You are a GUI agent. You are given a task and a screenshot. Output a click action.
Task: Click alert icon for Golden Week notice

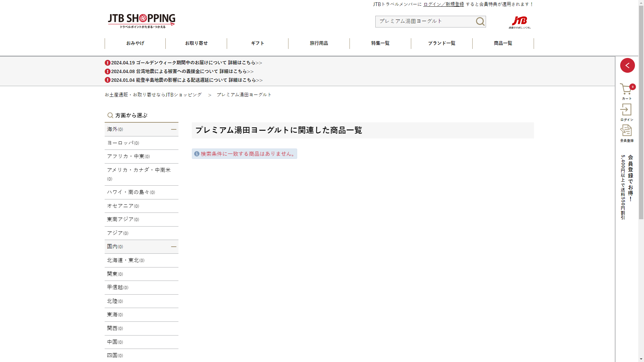click(107, 63)
